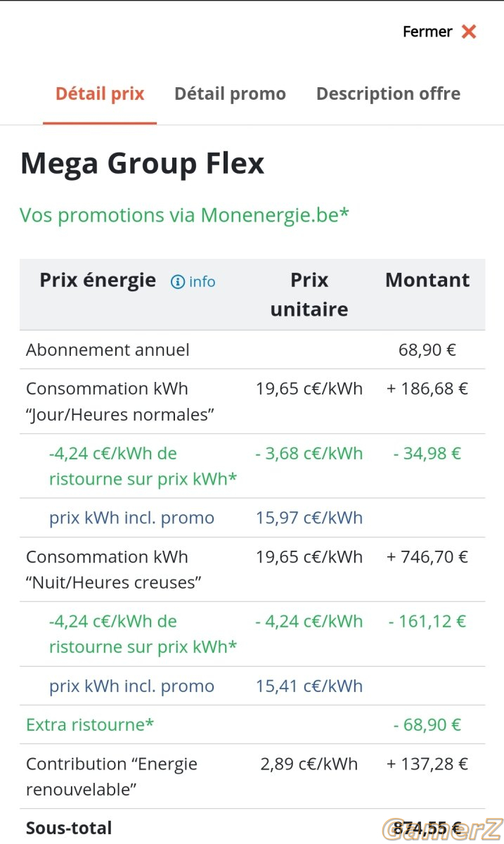Viewport: 504px width, 844px height.
Task: Click the 15,97 c€/kWh promo price
Action: (309, 518)
